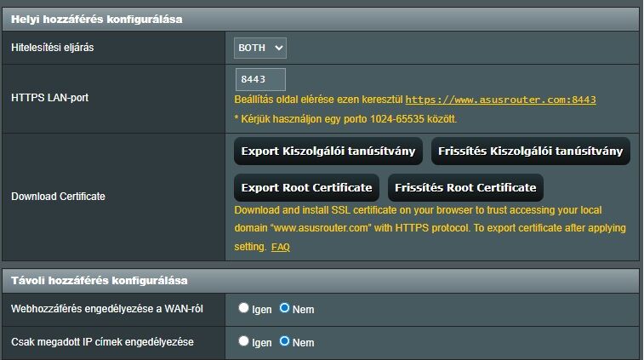Click Export Kiszolgálói tanúsítvány button
The image size is (644, 360).
[x=328, y=151]
